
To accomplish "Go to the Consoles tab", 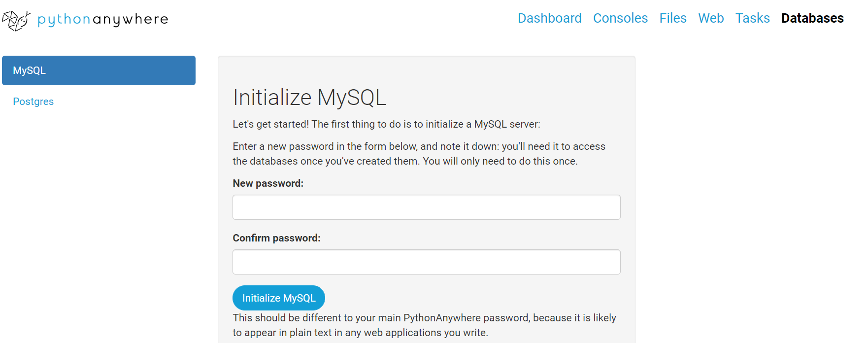I will point(620,18).
